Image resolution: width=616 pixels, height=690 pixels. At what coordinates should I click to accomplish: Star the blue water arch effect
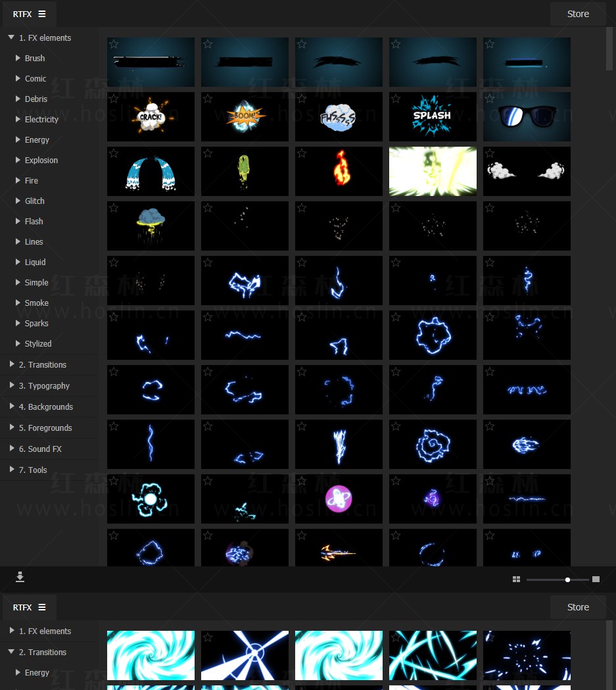114,153
